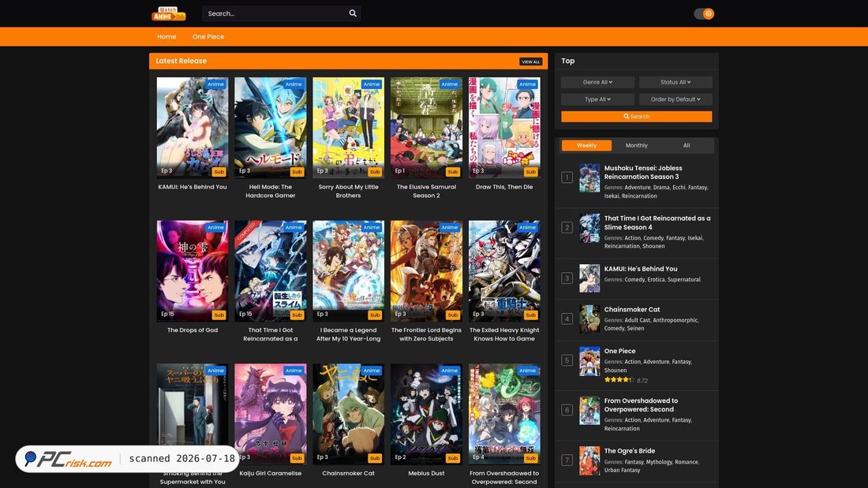Click Mebius Dust title link
The image size is (868, 488).
click(x=426, y=474)
